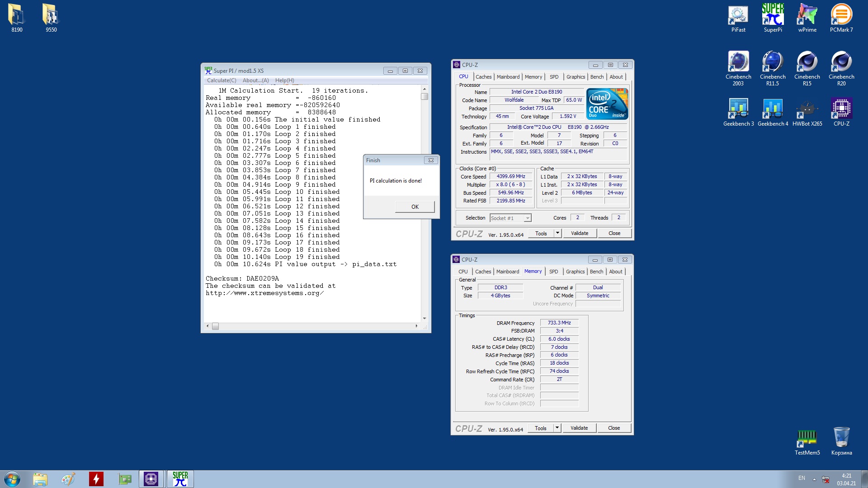Open the 9550 folder on desktop
This screenshot has height=488, width=868.
point(51,19)
